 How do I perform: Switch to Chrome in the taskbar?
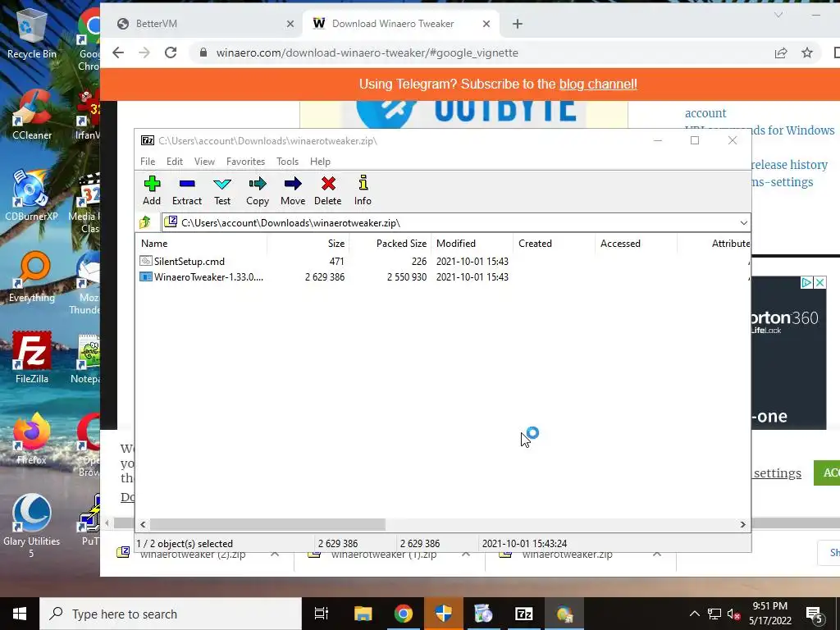(x=403, y=614)
